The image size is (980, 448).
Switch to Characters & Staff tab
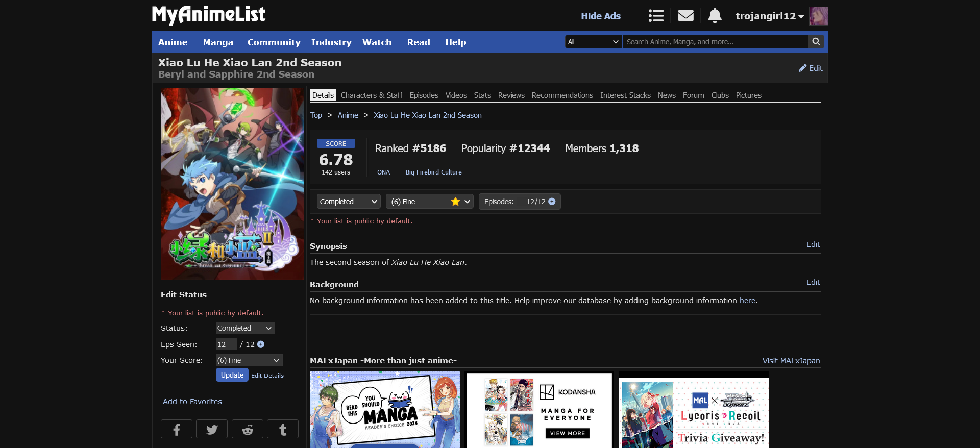371,95
